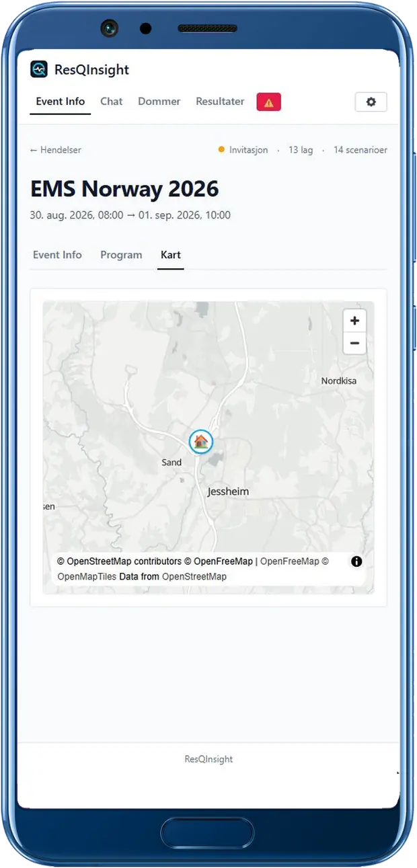Click the Nordkisa label on the map
The height and width of the screenshot is (868, 417).
point(338,381)
